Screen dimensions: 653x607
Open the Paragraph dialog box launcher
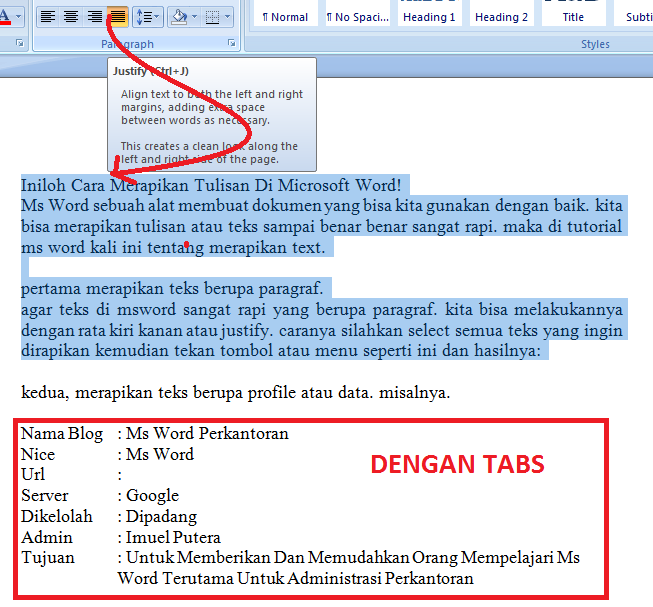click(x=232, y=43)
